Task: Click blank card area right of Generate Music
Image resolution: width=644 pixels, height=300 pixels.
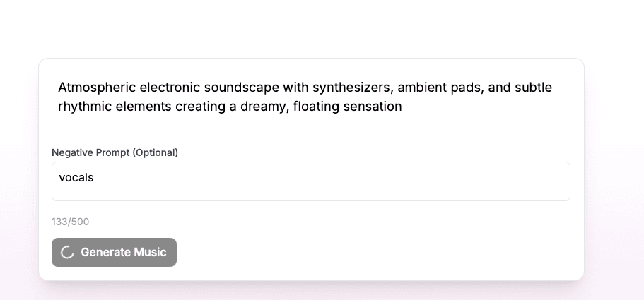Action: click(382, 252)
